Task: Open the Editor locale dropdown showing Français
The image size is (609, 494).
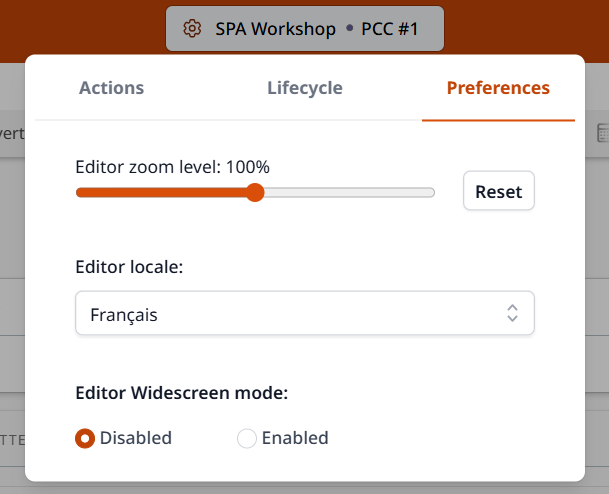Action: click(304, 313)
